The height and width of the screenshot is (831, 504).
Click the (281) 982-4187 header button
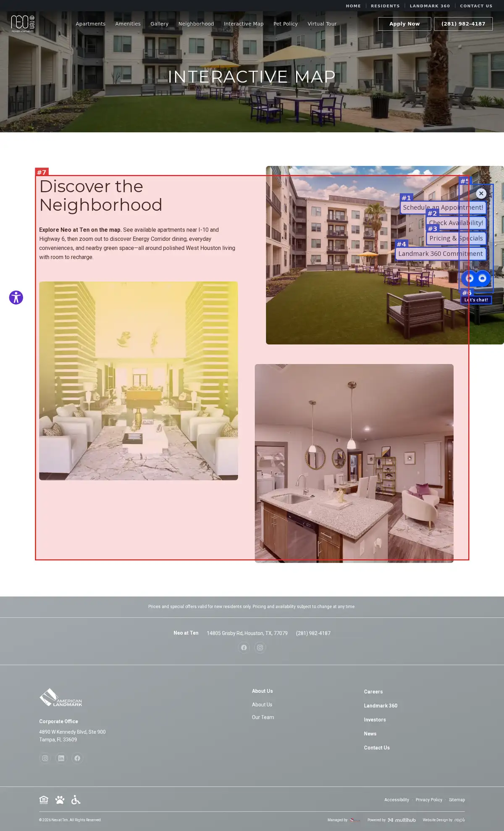point(463,24)
